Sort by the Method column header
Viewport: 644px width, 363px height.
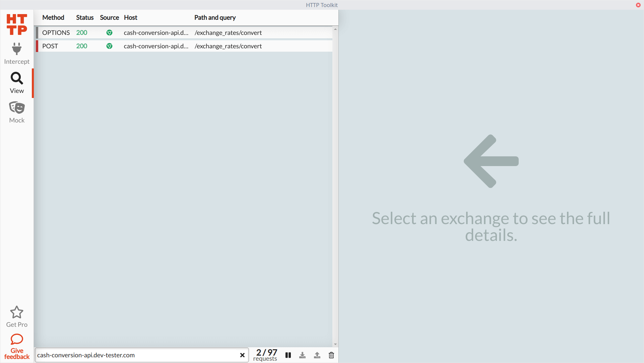53,17
